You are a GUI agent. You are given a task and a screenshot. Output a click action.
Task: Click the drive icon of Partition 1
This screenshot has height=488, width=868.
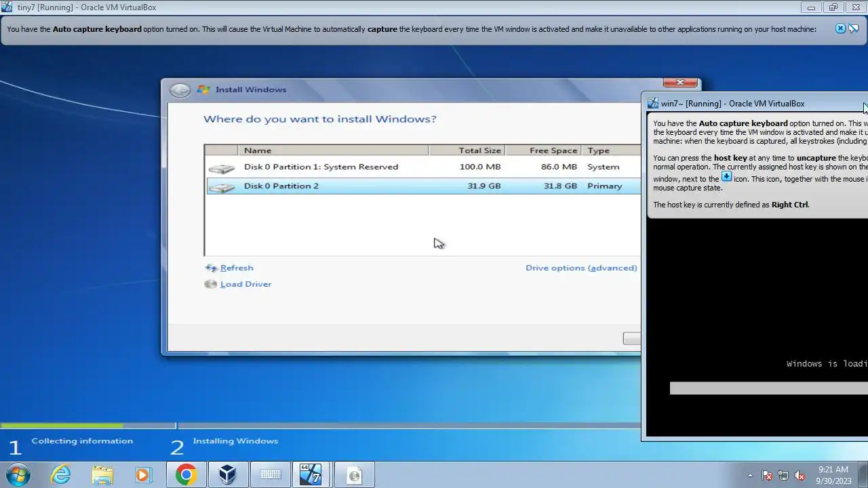[x=222, y=168]
